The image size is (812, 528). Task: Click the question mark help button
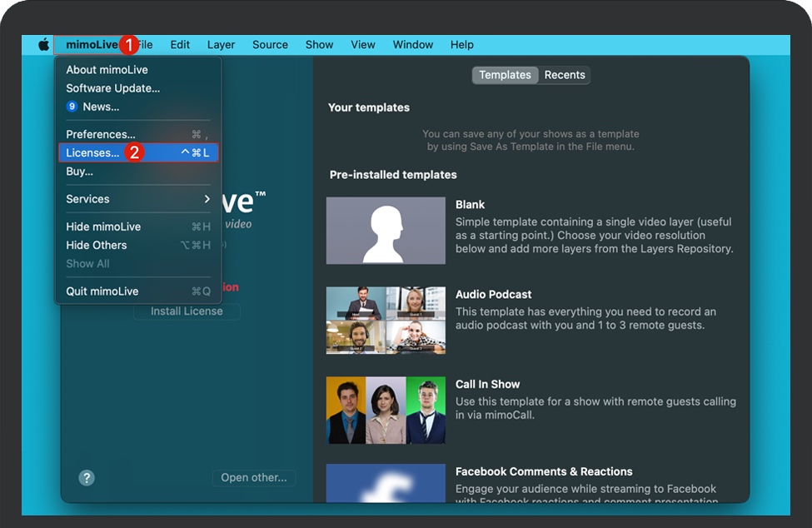(87, 478)
